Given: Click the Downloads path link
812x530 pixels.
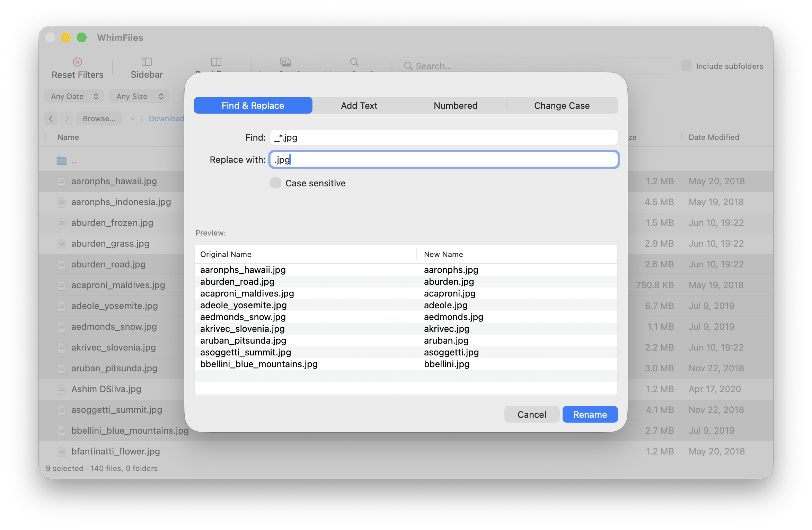Looking at the screenshot, I should [166, 118].
